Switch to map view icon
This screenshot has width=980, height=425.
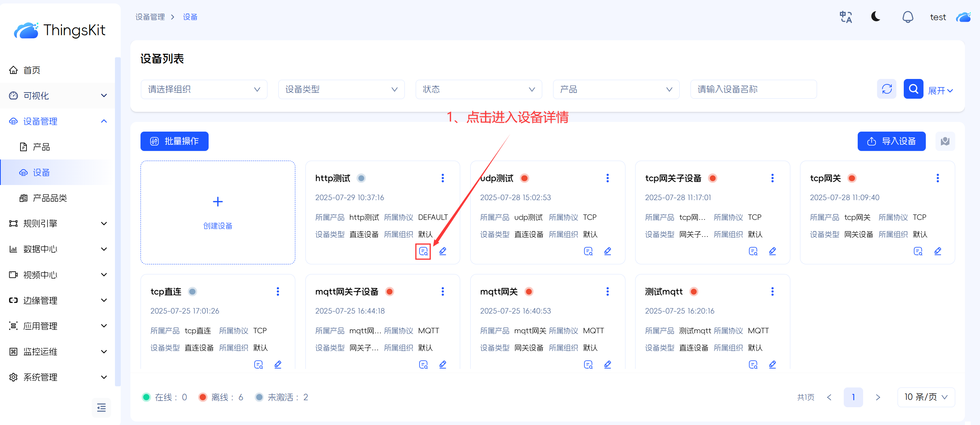(945, 141)
